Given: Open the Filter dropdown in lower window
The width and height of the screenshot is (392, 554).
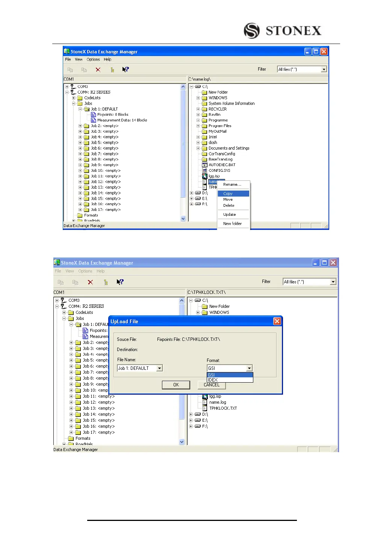Looking at the screenshot, I should 333,282.
